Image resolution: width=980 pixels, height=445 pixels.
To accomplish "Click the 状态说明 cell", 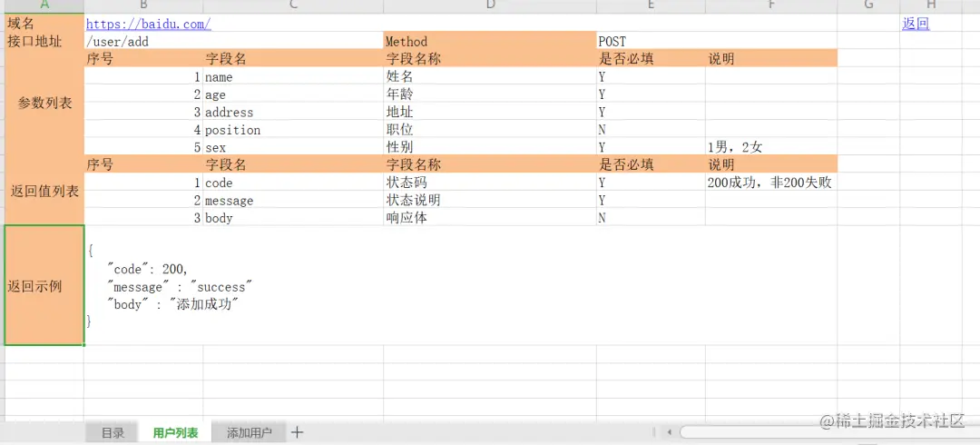I will [x=490, y=200].
